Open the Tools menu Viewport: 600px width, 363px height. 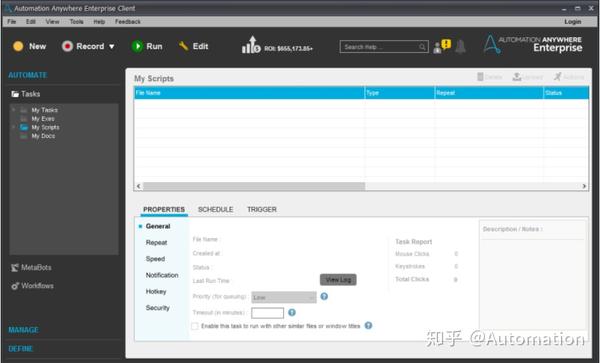point(77,22)
